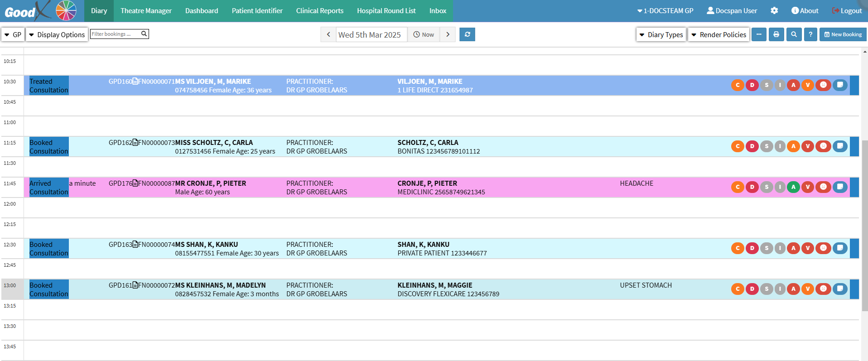Expand the Display Options dropdown
The width and height of the screenshot is (868, 361).
(57, 34)
